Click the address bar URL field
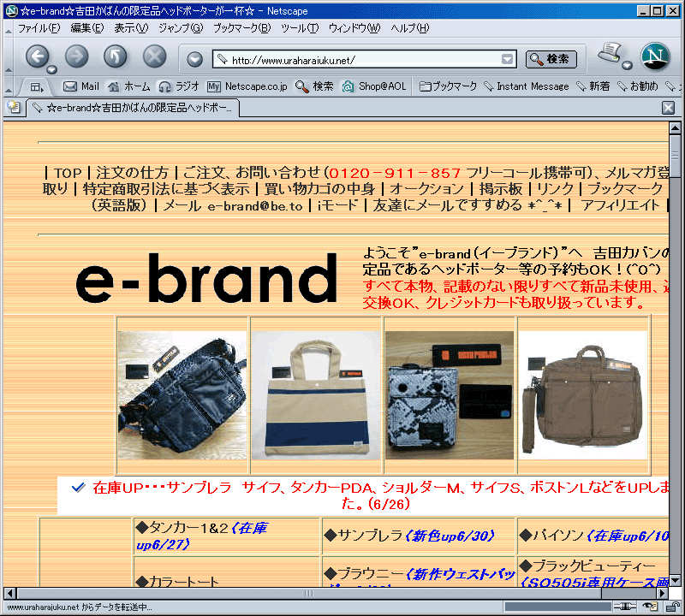 point(365,59)
